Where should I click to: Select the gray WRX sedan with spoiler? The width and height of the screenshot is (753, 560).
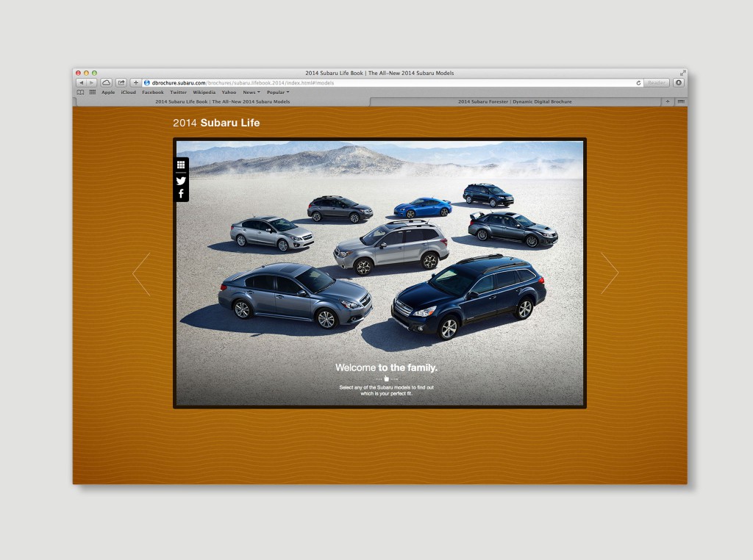coord(513,229)
